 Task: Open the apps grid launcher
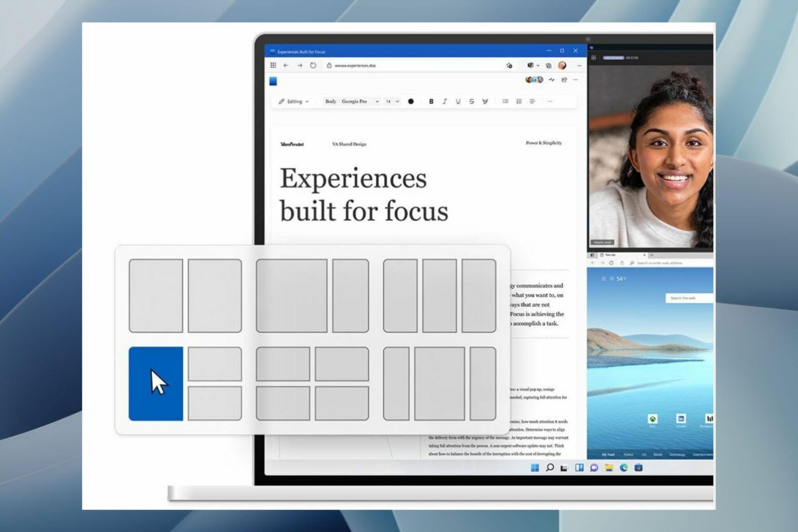(273, 65)
